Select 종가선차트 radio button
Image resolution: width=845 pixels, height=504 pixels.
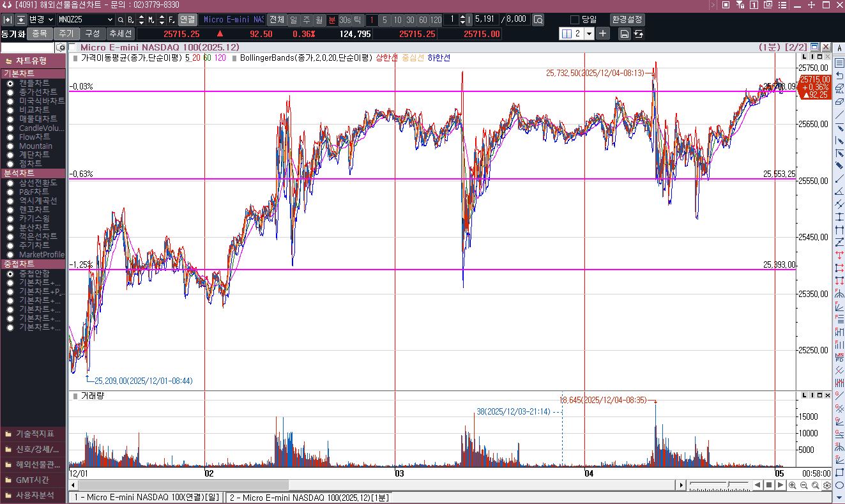pyautogui.click(x=10, y=92)
